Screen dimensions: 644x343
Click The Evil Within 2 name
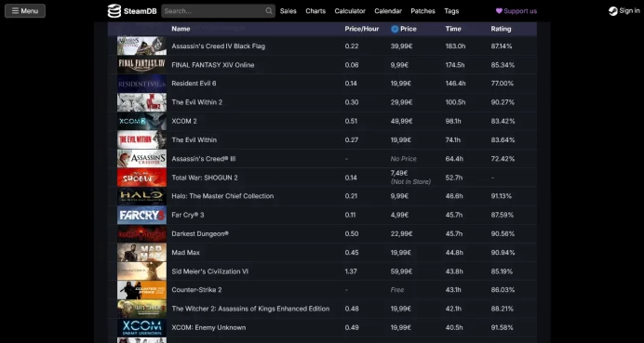(x=197, y=102)
